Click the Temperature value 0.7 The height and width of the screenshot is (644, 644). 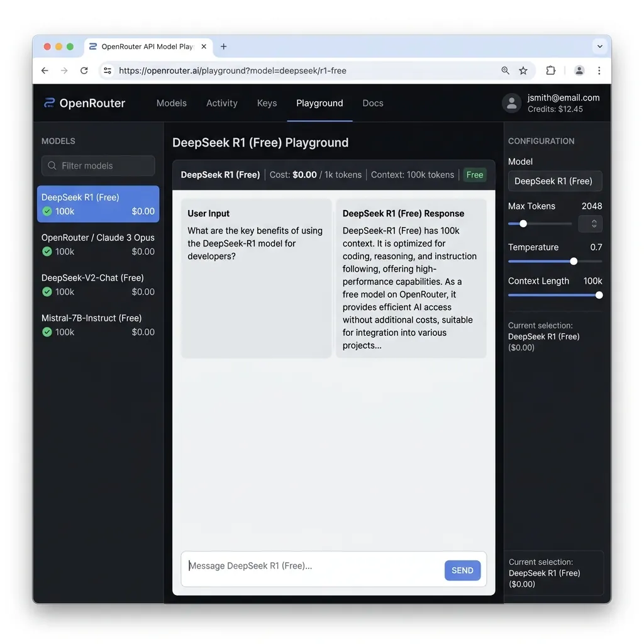click(x=596, y=247)
